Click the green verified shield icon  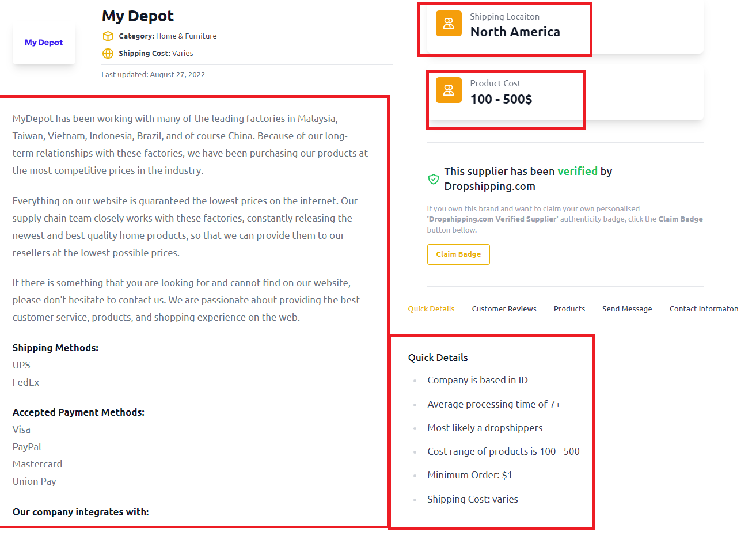pos(434,179)
